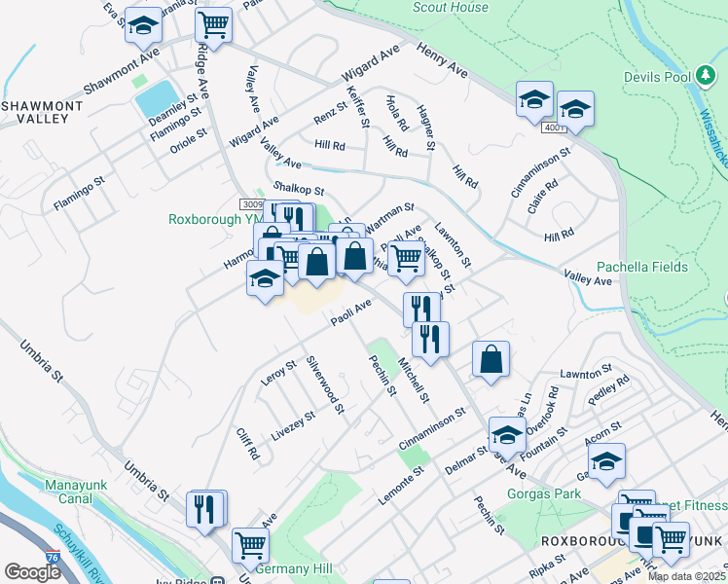Click the school marker near Eva St
Screen dimensions: 728x584
tap(144, 26)
